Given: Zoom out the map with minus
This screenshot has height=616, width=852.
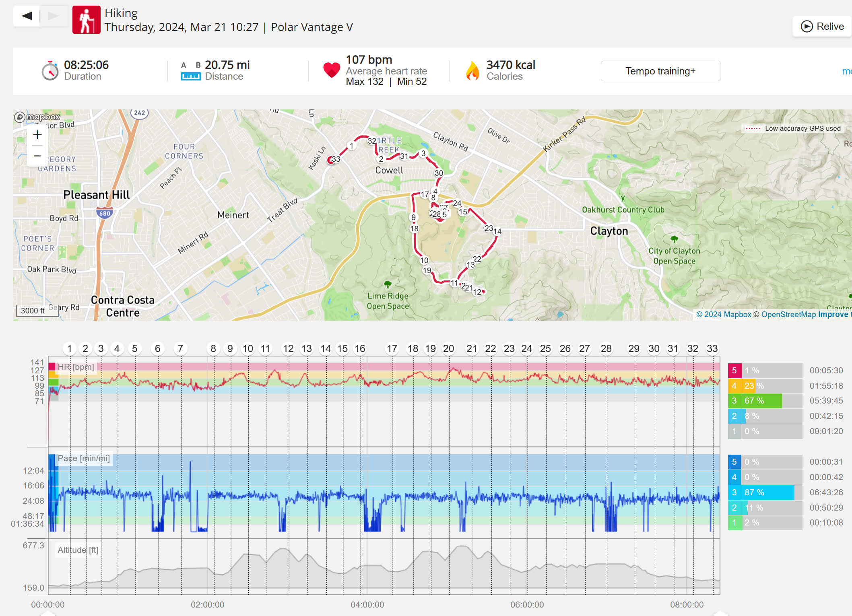Looking at the screenshot, I should coord(37,156).
